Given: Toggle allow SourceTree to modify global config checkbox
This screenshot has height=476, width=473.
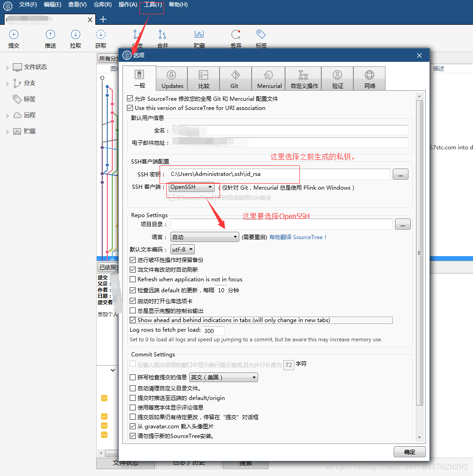Looking at the screenshot, I should tap(130, 98).
